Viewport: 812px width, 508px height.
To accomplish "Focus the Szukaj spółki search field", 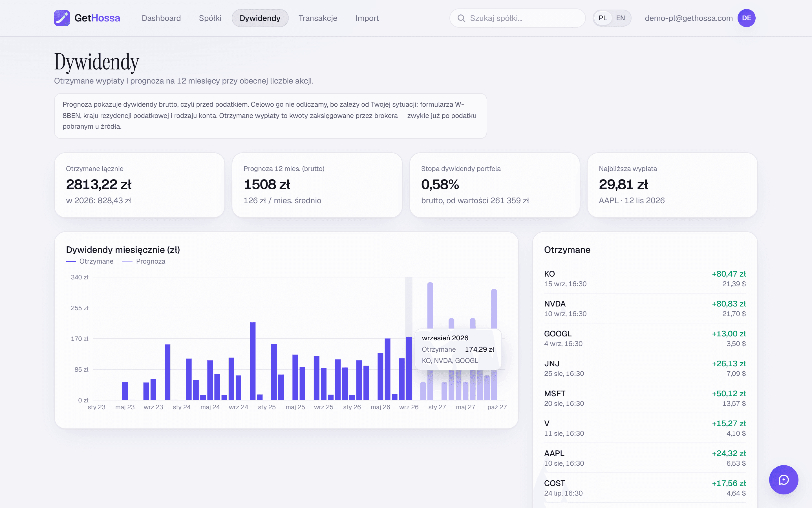I will [x=517, y=18].
